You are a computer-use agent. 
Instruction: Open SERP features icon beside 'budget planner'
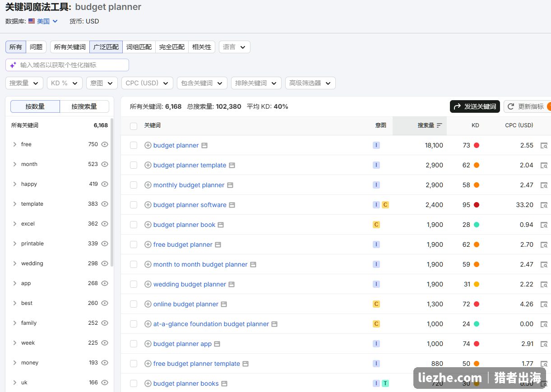[x=204, y=145]
